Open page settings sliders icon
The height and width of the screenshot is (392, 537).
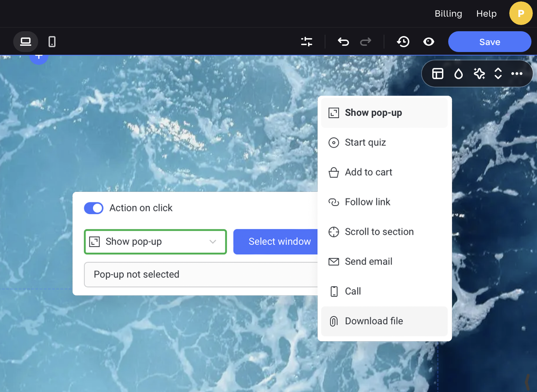[x=307, y=42]
